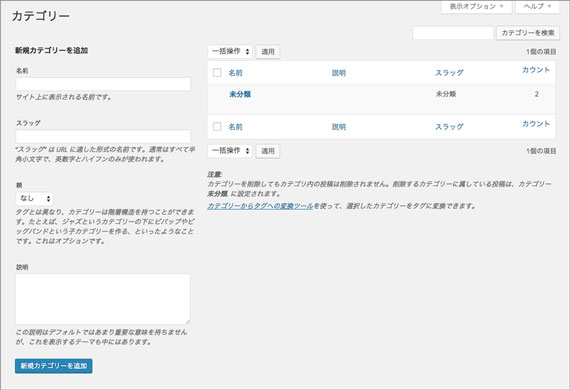Open the top 一括操作 bulk action dropdown
Viewport: 570px width, 390px height.
[x=230, y=52]
